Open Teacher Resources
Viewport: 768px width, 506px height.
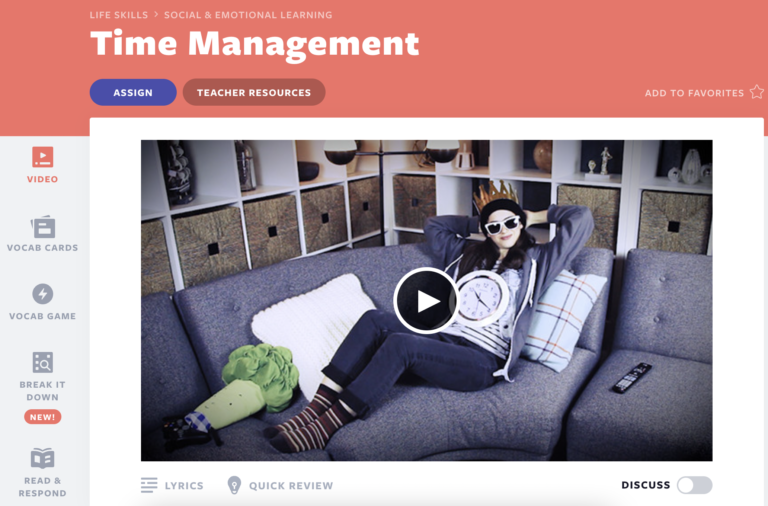[254, 93]
